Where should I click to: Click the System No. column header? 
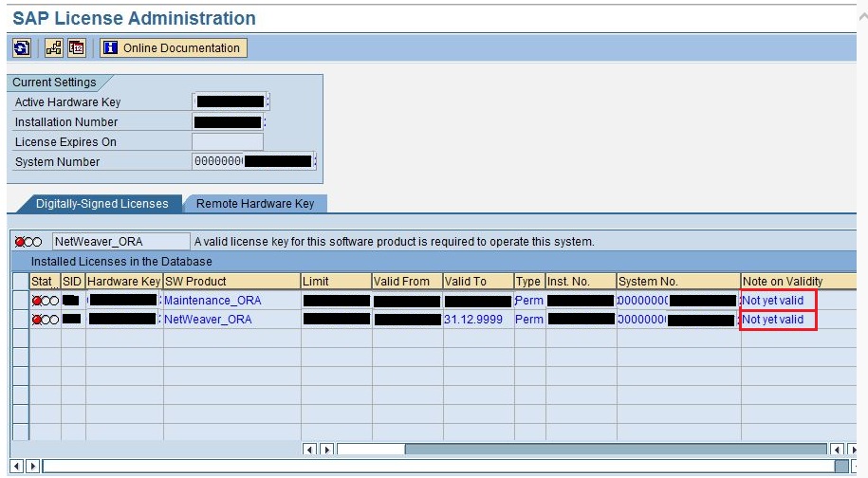pos(678,281)
